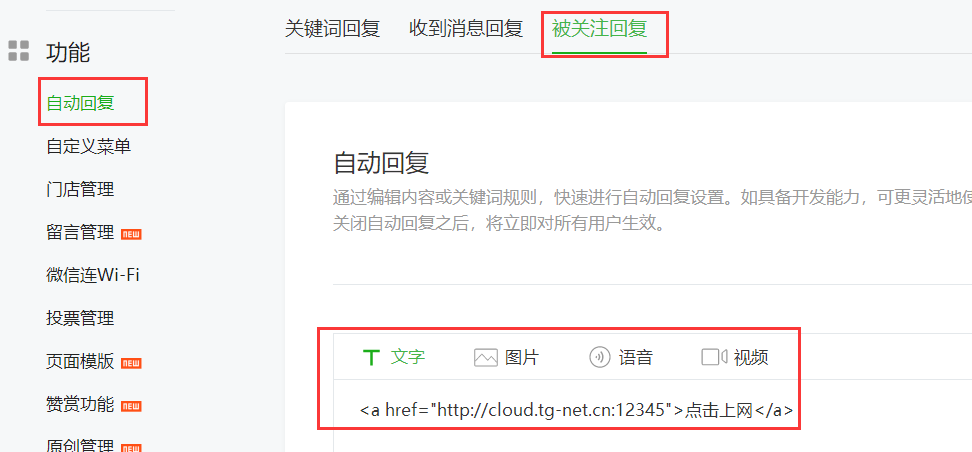Open the 收到消息回复 tab
Screen dimensions: 972x452
pyautogui.click(x=466, y=29)
